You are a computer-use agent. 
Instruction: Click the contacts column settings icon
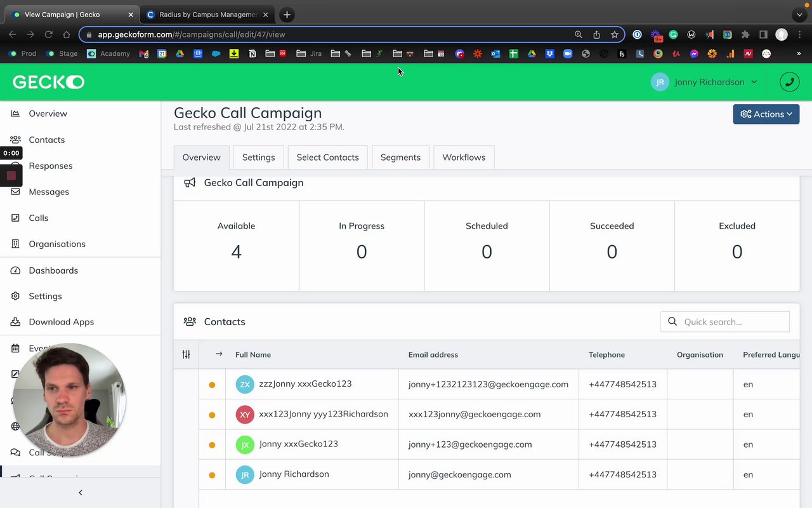(x=186, y=354)
